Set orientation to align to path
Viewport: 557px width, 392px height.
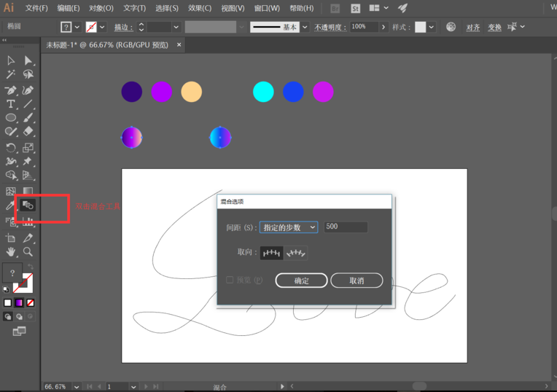[296, 253]
